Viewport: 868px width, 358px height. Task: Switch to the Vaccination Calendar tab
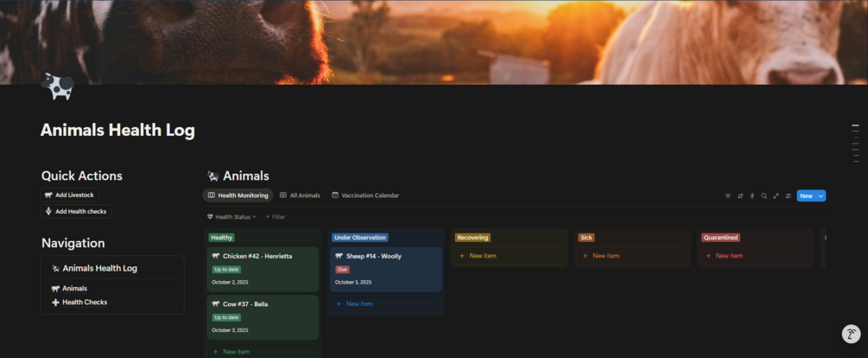(x=365, y=195)
